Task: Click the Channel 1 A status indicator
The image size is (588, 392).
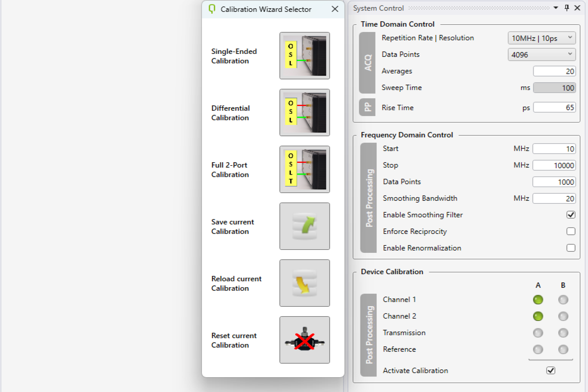Action: coord(538,300)
